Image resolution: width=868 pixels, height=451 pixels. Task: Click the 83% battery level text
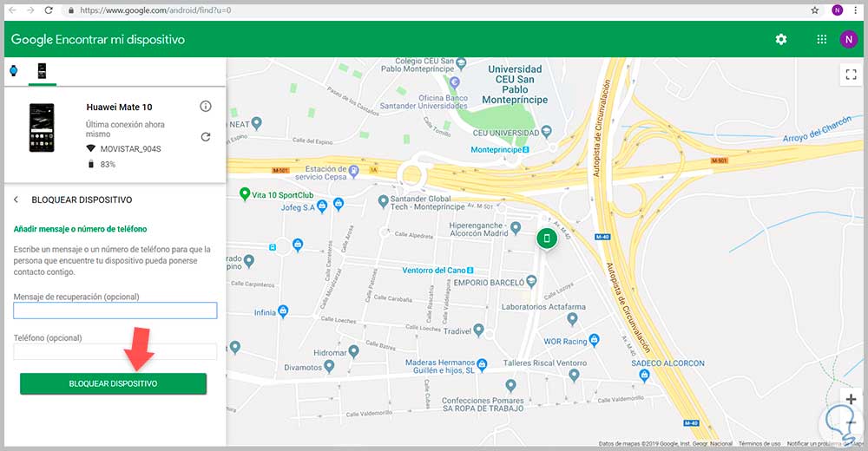[108, 164]
